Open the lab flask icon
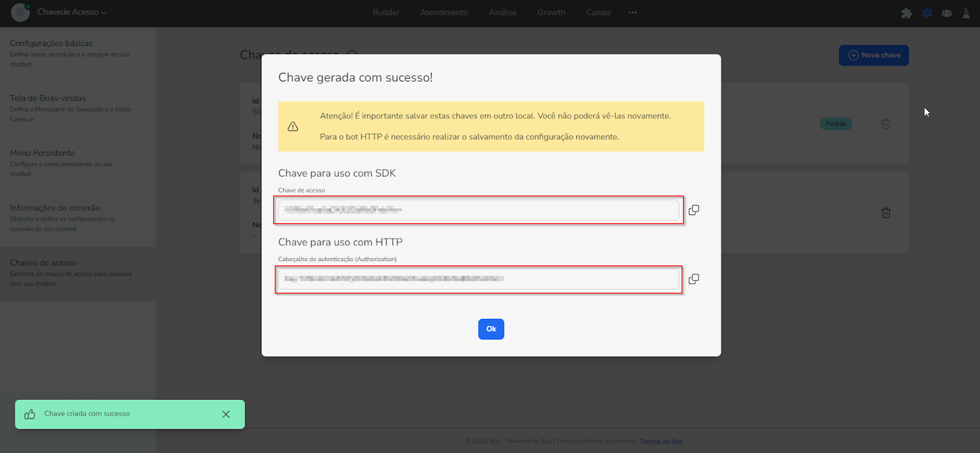 coord(966,13)
